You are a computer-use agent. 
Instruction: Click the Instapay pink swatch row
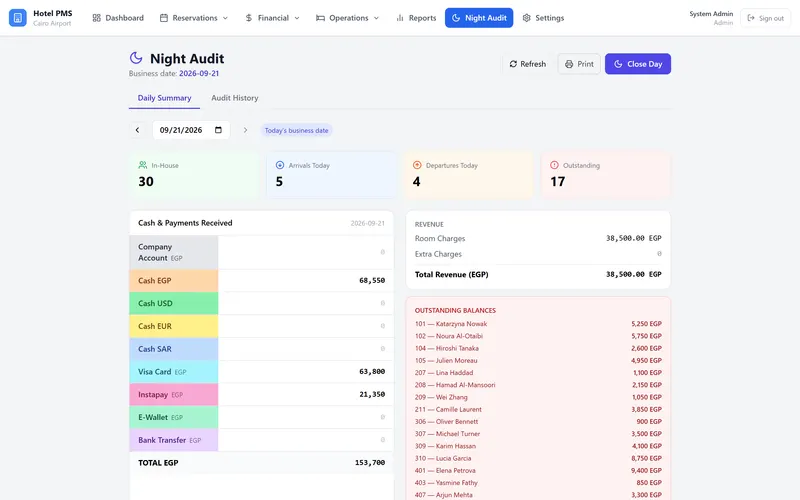point(173,394)
